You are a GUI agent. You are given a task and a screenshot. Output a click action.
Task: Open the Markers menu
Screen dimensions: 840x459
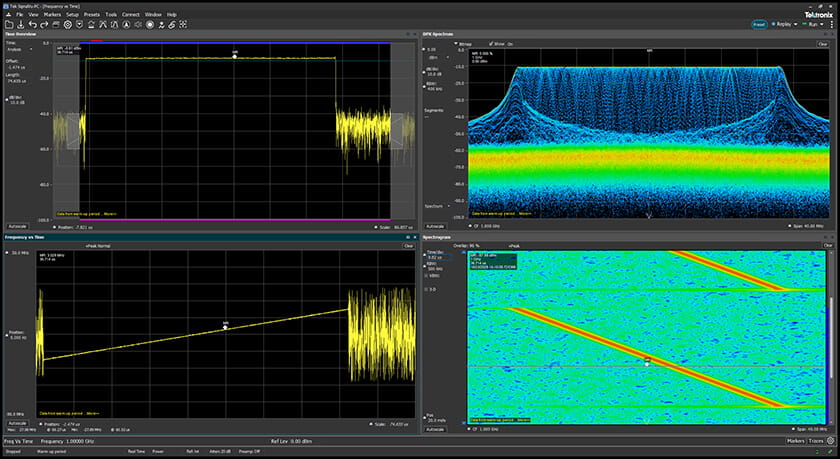52,14
